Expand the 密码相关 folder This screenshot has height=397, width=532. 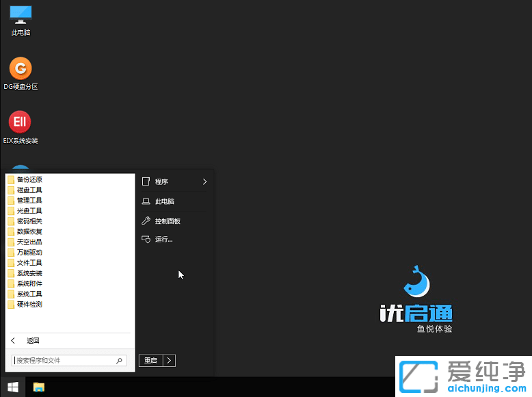(29, 221)
